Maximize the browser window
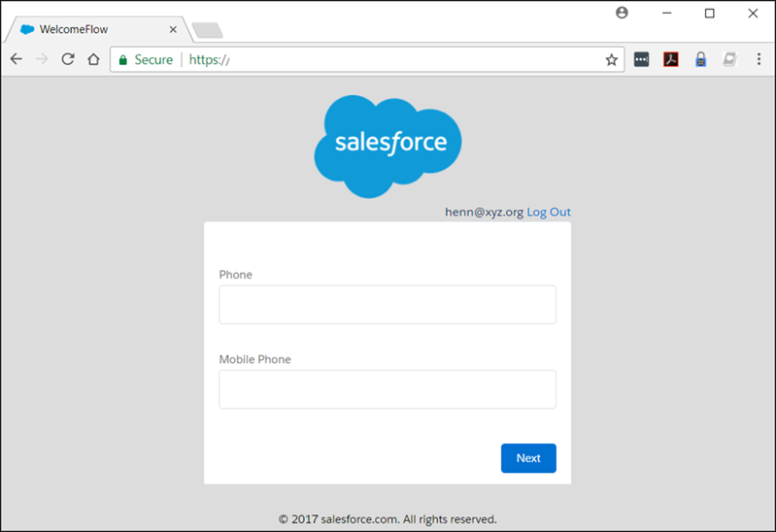Image resolution: width=776 pixels, height=532 pixels. pyautogui.click(x=710, y=14)
